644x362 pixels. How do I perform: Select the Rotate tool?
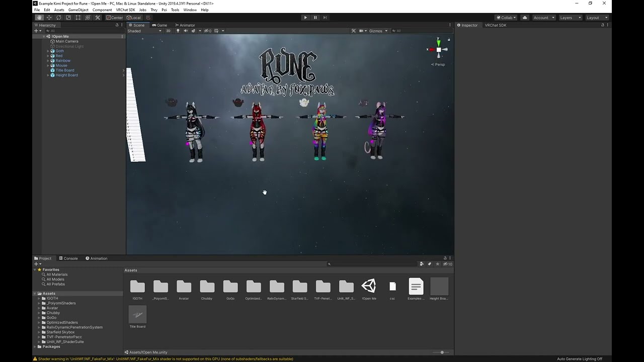pos(58,18)
